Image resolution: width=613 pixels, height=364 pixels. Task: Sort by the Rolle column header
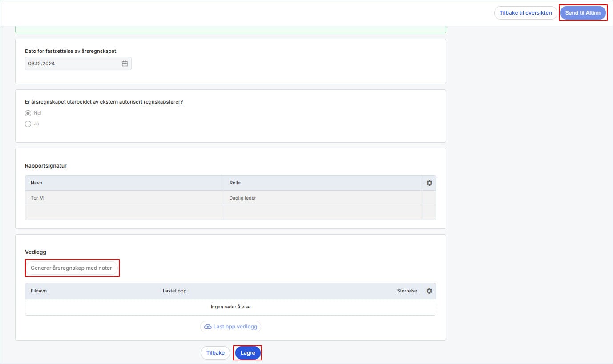(x=323, y=183)
